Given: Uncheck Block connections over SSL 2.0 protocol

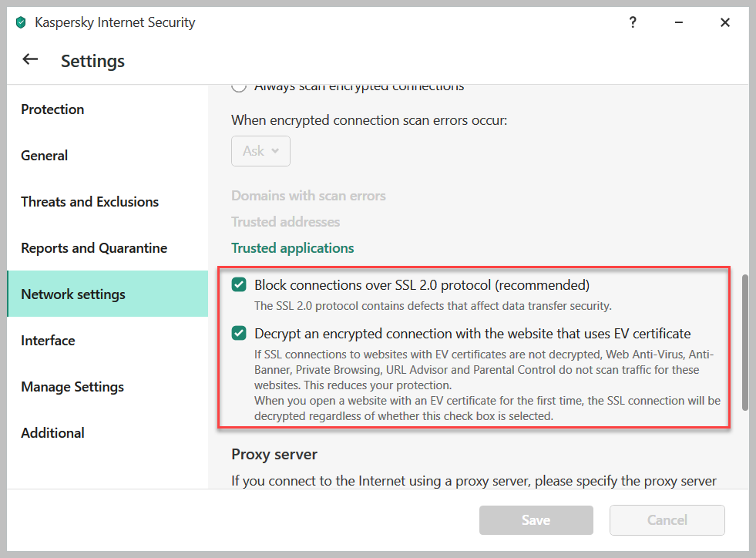Looking at the screenshot, I should tap(239, 285).
